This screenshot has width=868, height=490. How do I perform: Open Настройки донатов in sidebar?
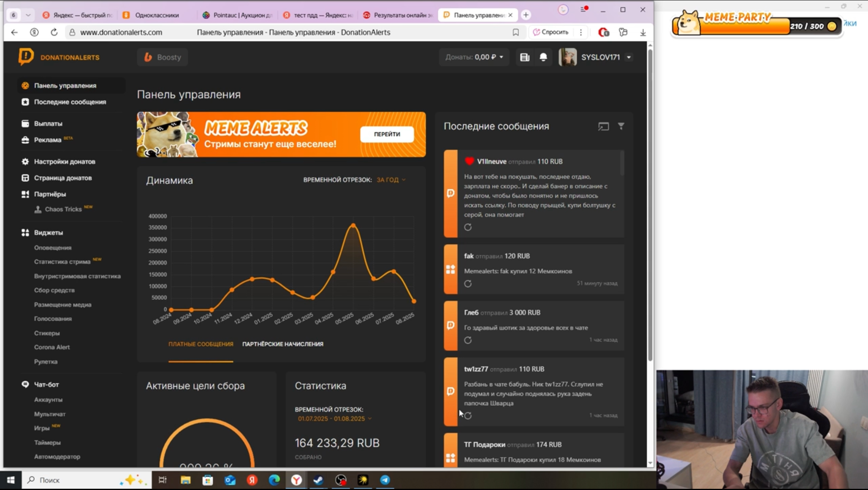tap(64, 162)
